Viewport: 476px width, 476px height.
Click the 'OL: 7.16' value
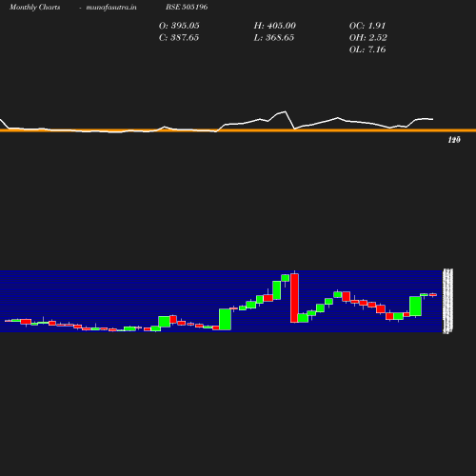367,50
